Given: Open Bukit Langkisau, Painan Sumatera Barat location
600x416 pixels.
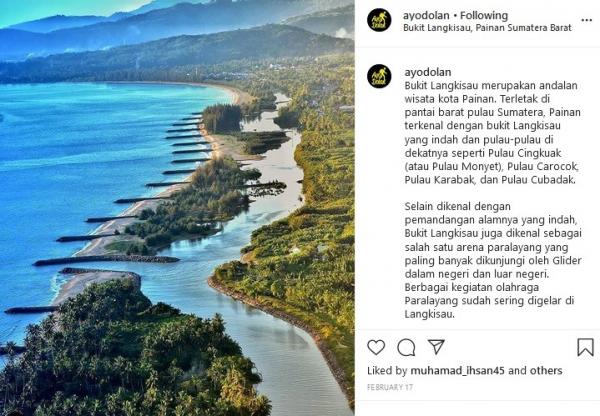Looking at the screenshot, I should click(x=487, y=28).
